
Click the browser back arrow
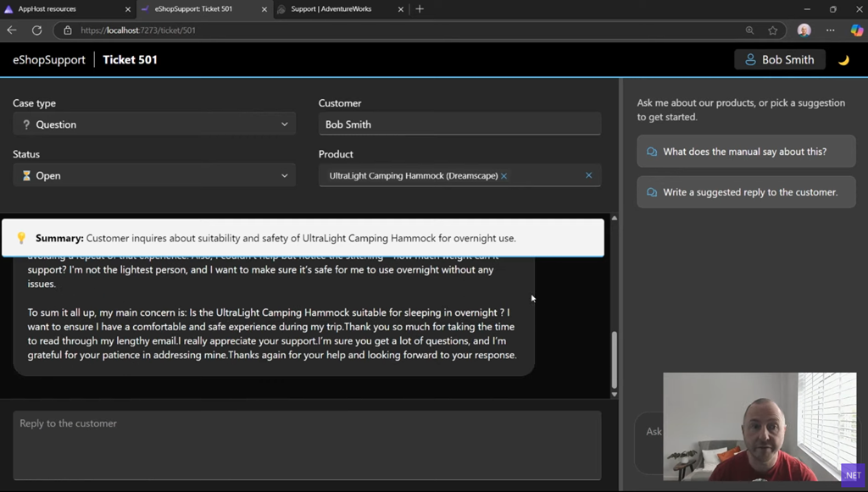click(x=12, y=30)
